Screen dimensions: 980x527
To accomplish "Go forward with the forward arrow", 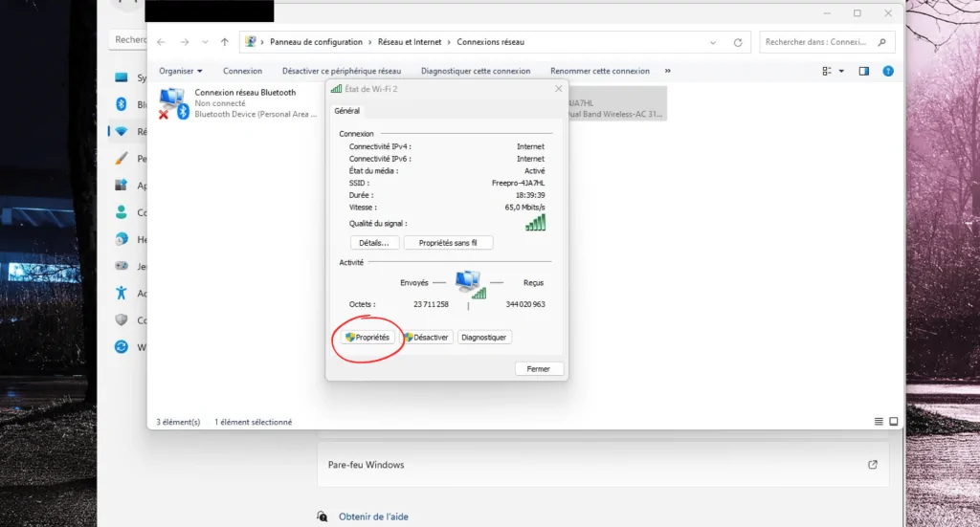I will (x=185, y=42).
